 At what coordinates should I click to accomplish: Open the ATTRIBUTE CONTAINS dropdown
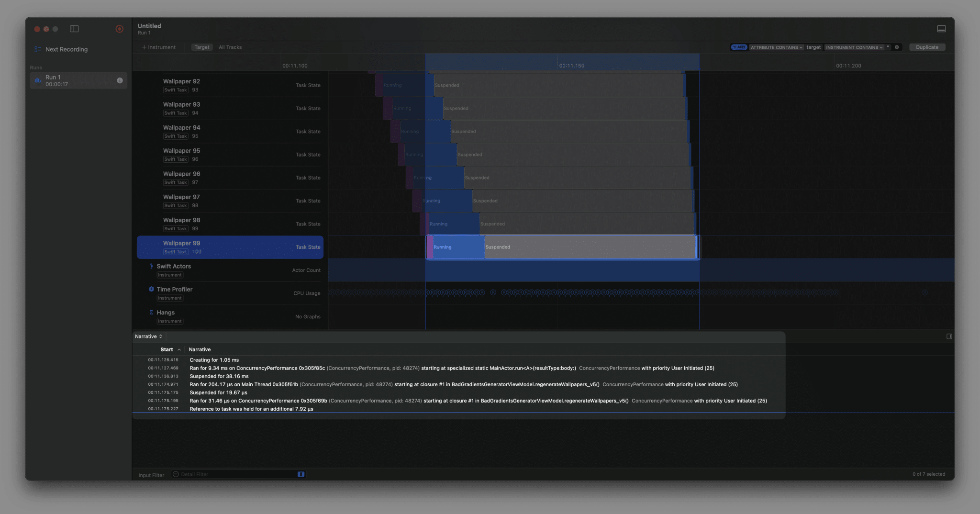tap(776, 47)
